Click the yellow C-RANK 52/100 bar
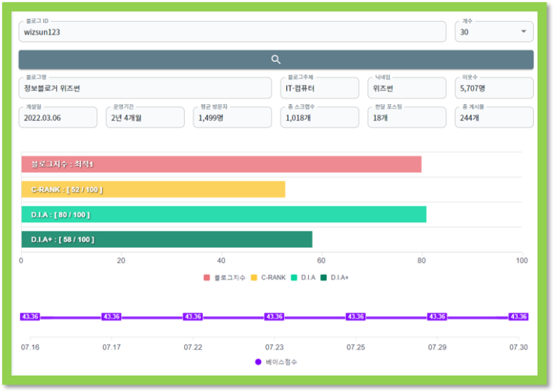 [x=154, y=189]
